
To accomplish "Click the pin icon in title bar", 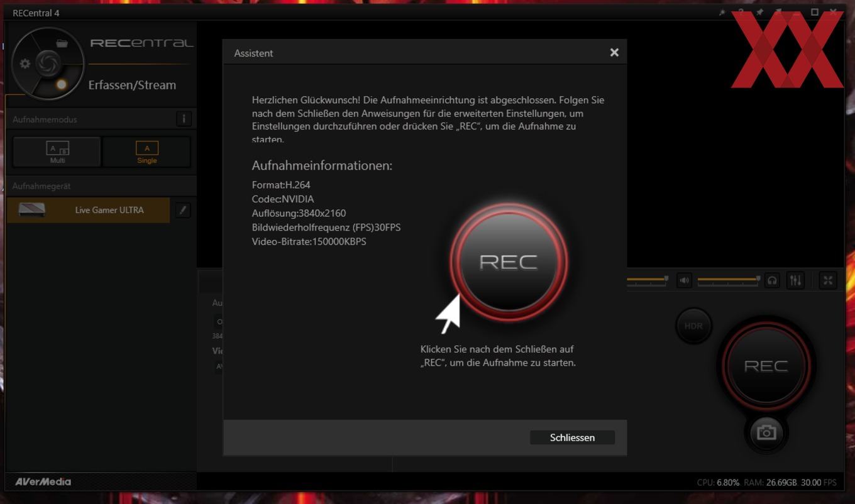I will click(759, 13).
